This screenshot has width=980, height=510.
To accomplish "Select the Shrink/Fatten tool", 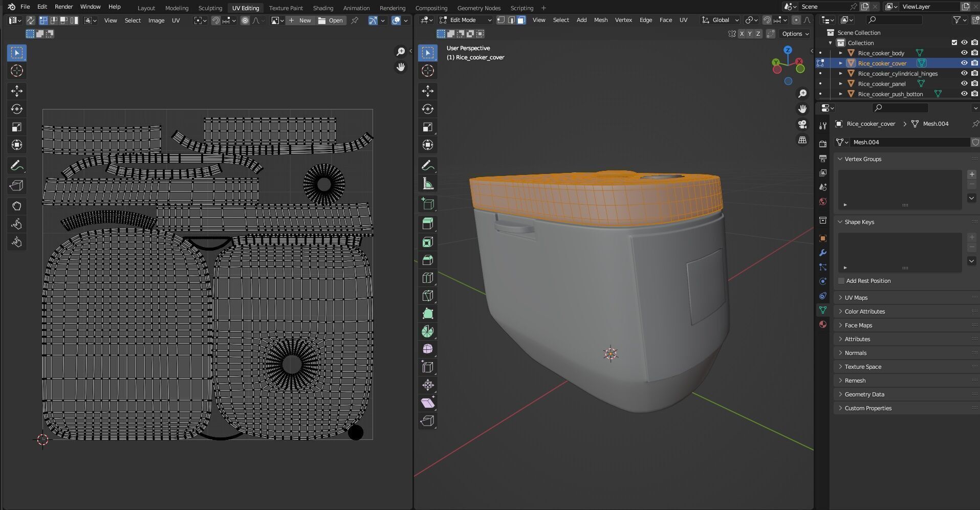I will pyautogui.click(x=428, y=385).
